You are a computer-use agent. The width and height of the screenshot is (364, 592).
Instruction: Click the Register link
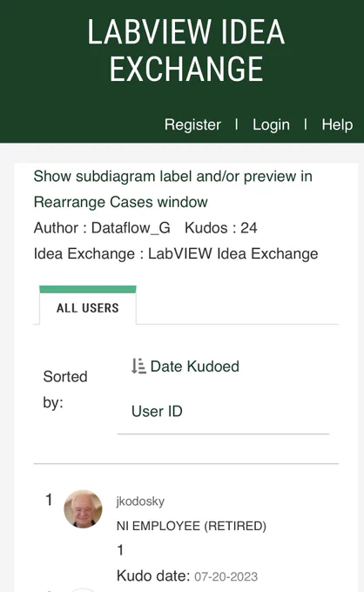[192, 124]
